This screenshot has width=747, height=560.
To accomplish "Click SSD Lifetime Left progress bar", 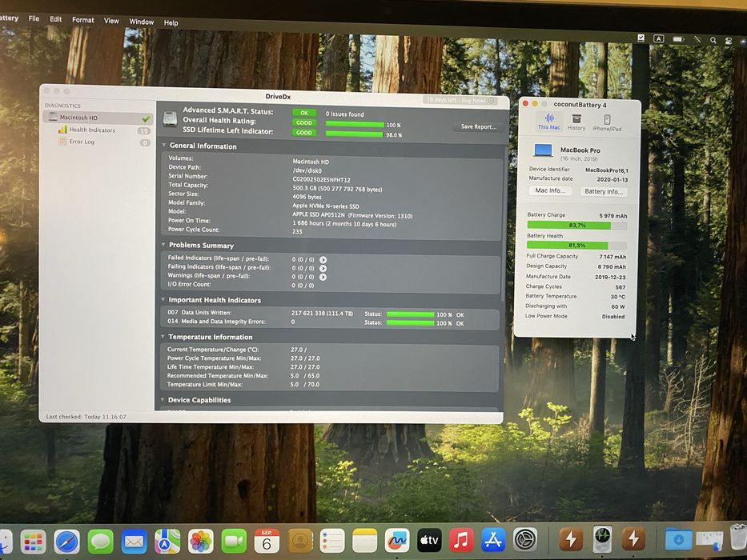I will (x=355, y=134).
